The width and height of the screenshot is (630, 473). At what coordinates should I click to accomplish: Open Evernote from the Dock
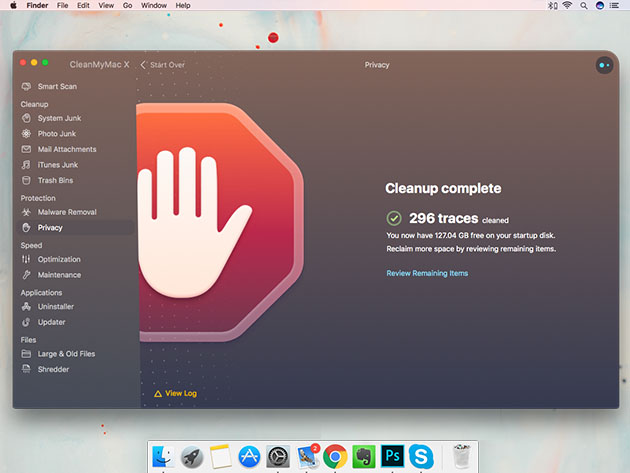tap(364, 457)
